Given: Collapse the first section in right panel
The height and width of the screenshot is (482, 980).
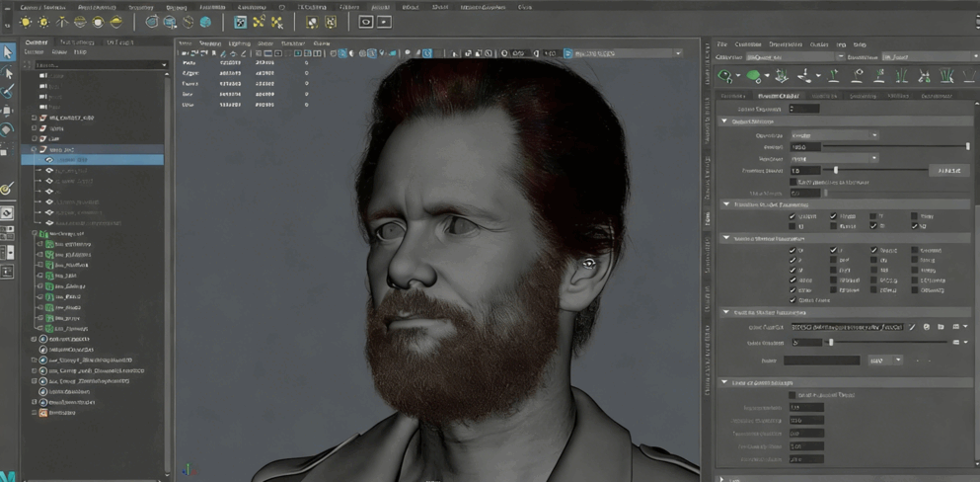Looking at the screenshot, I should pos(725,121).
